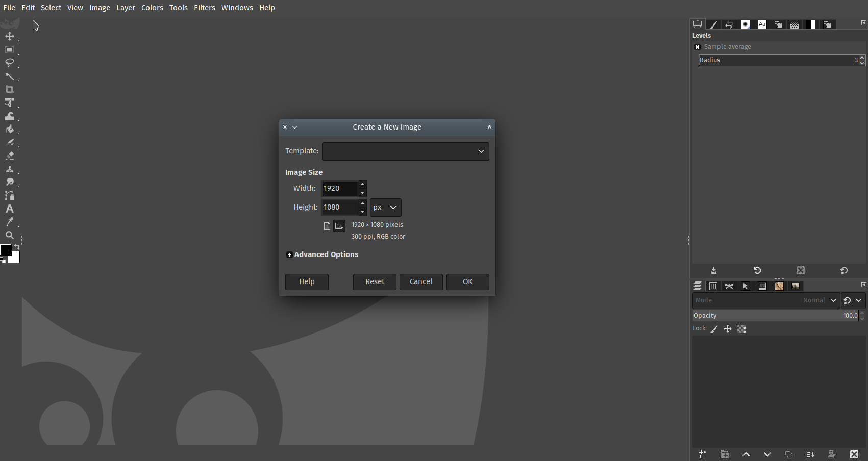Select the Zoom magnifier tool

click(x=10, y=236)
